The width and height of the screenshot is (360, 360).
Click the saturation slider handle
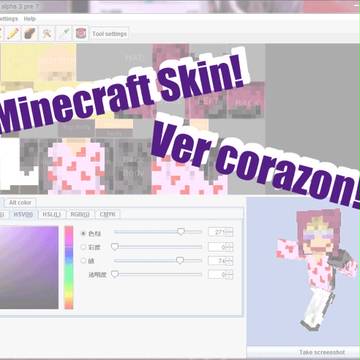click(115, 247)
